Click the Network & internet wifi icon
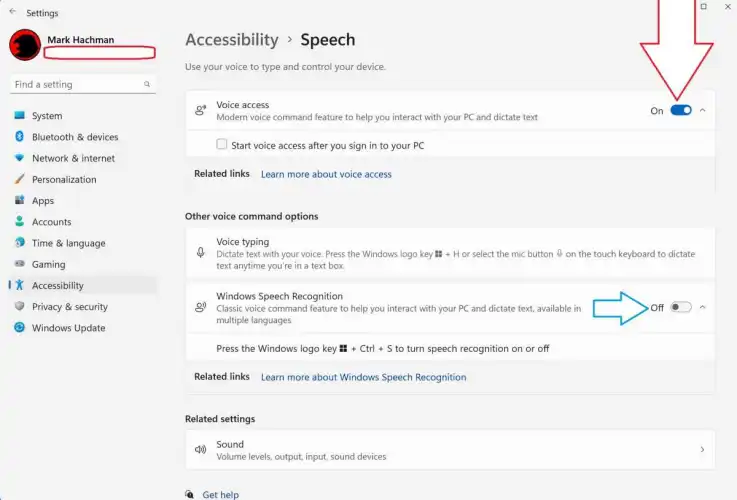Image resolution: width=737 pixels, height=500 pixels. click(x=19, y=158)
